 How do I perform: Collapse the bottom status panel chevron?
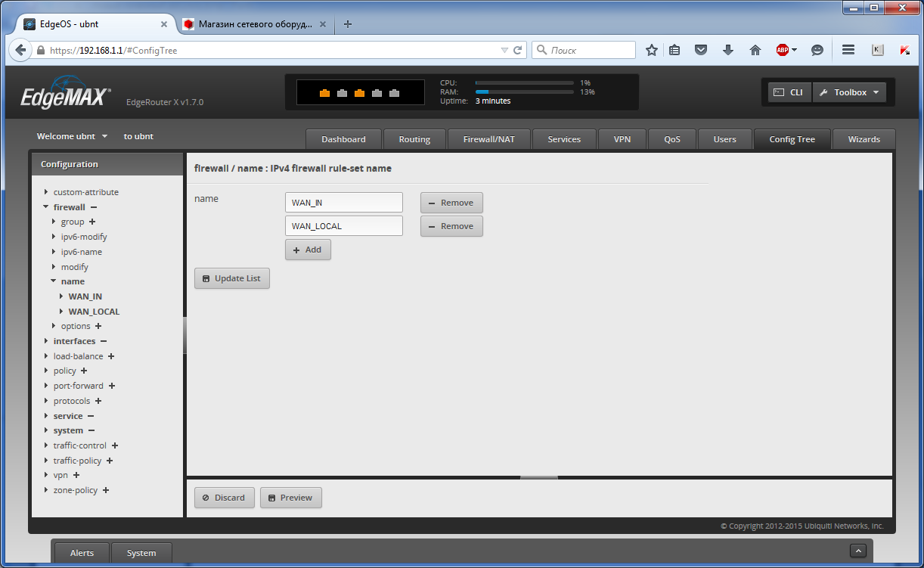click(858, 551)
